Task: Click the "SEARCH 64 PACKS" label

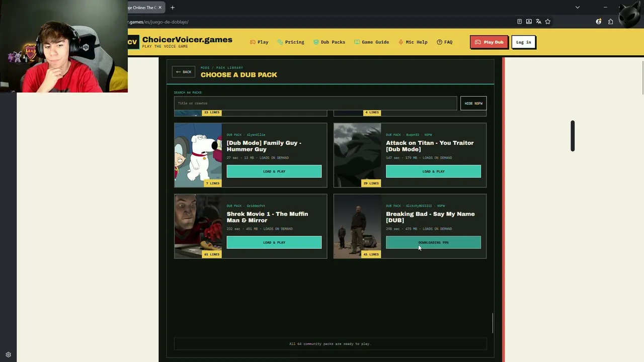Action: coord(188,93)
